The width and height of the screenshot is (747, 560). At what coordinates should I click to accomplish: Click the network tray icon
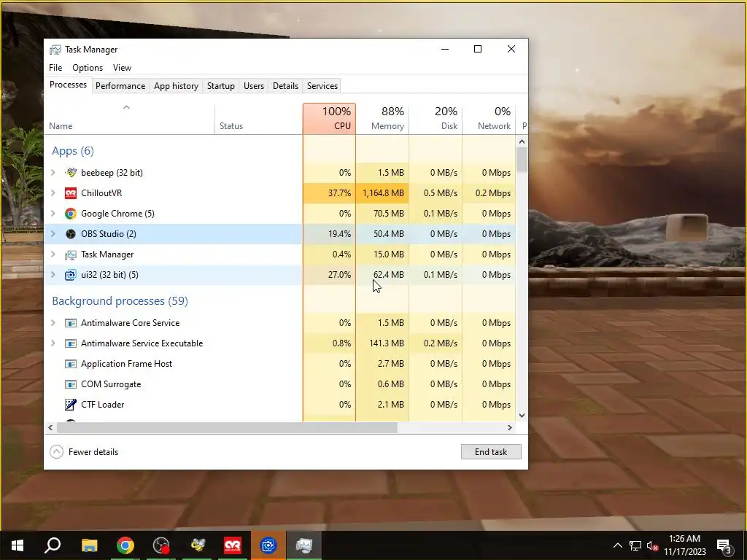(x=635, y=545)
